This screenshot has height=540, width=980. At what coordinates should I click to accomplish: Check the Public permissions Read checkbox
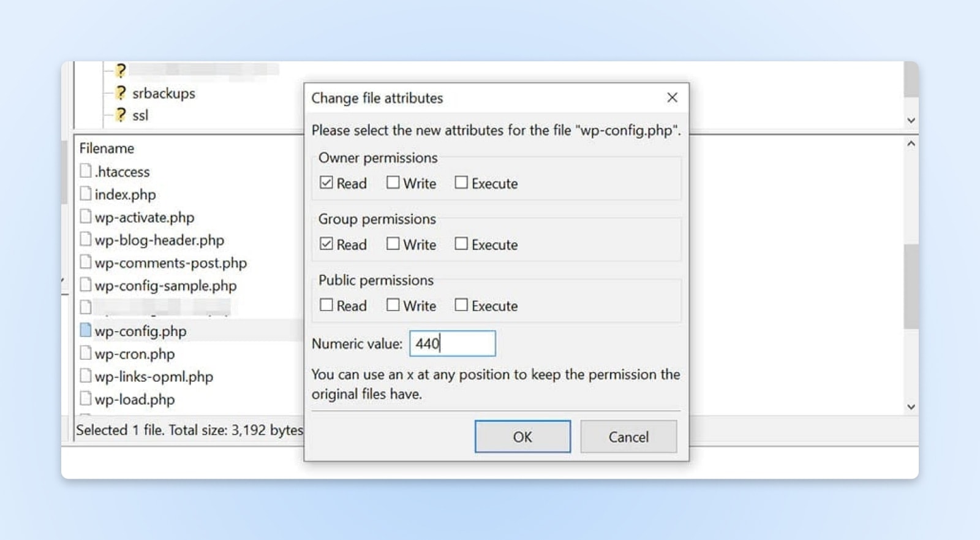(x=326, y=305)
